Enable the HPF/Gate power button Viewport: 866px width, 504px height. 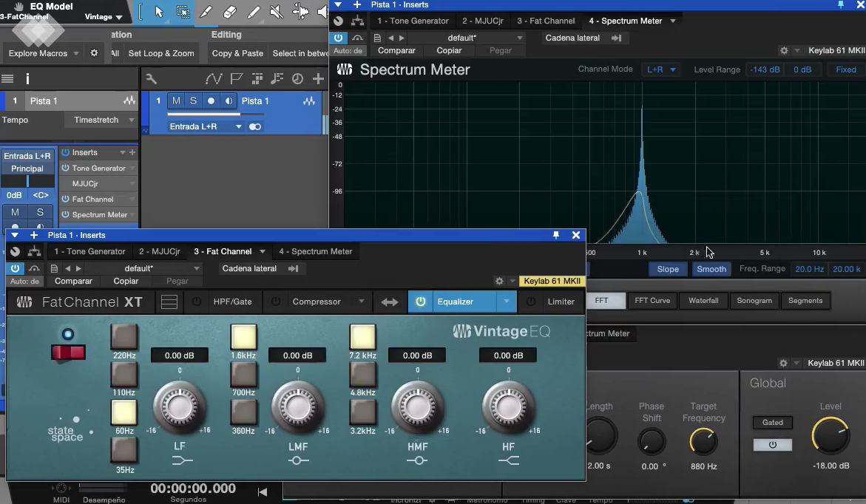point(196,302)
